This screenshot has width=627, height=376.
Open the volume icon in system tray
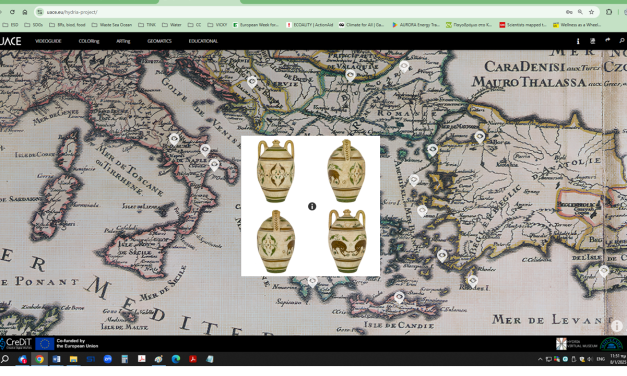pyautogui.click(x=589, y=359)
